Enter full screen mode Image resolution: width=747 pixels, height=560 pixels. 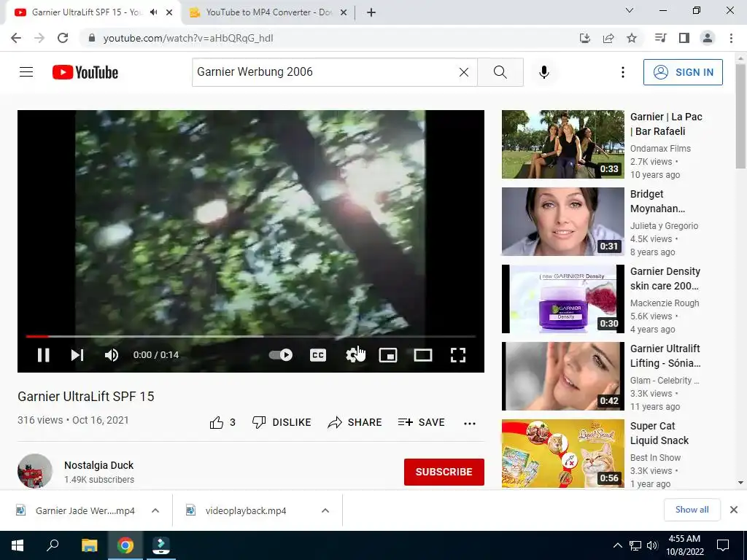pos(458,355)
